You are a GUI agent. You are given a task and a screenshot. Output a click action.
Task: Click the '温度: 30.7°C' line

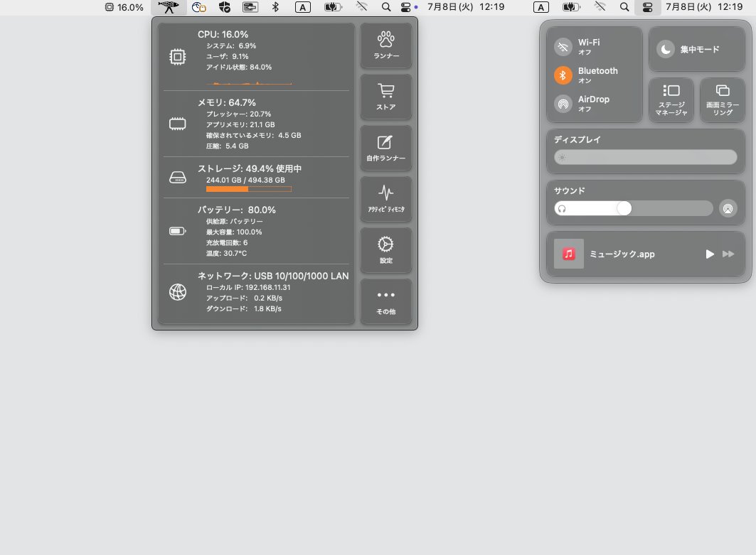click(227, 253)
